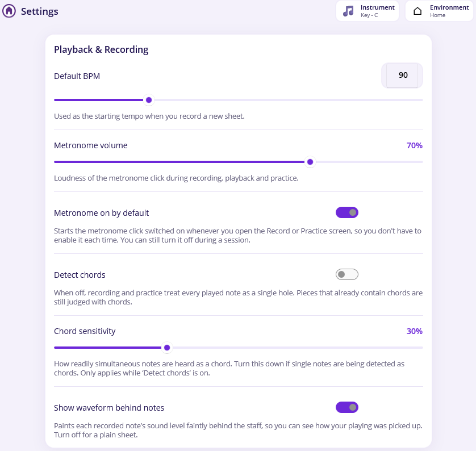Click the 30% chord sensitivity value
476x451 pixels.
415,331
